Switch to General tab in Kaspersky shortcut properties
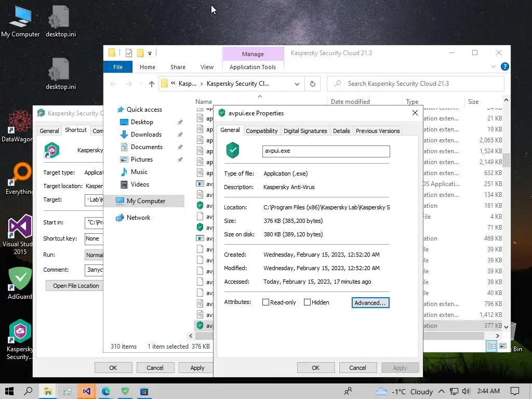This screenshot has height=399, width=532. (49, 131)
